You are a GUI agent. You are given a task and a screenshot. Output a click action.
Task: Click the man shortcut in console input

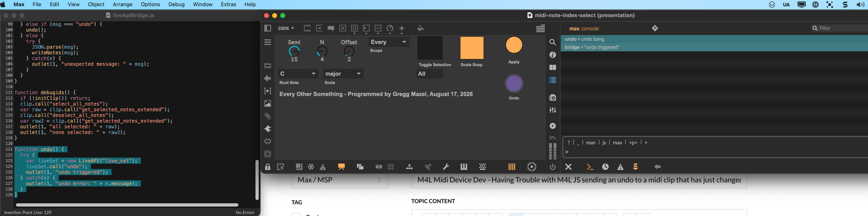591,142
